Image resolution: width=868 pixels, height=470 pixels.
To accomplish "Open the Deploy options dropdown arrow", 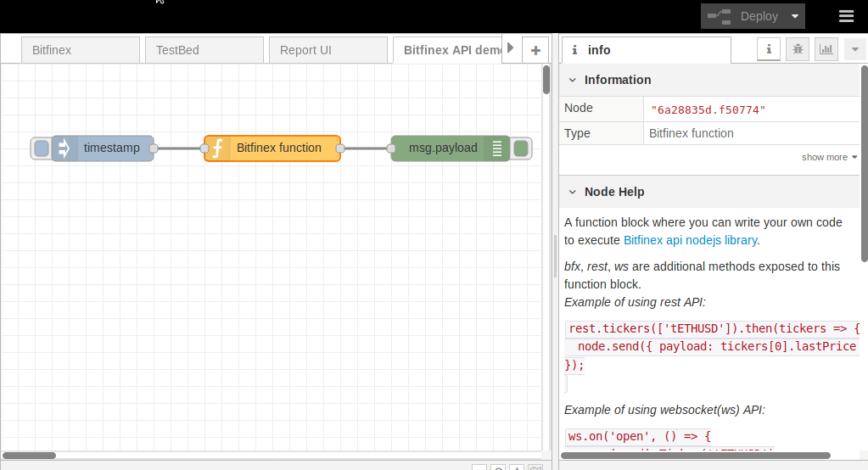I will 795,16.
